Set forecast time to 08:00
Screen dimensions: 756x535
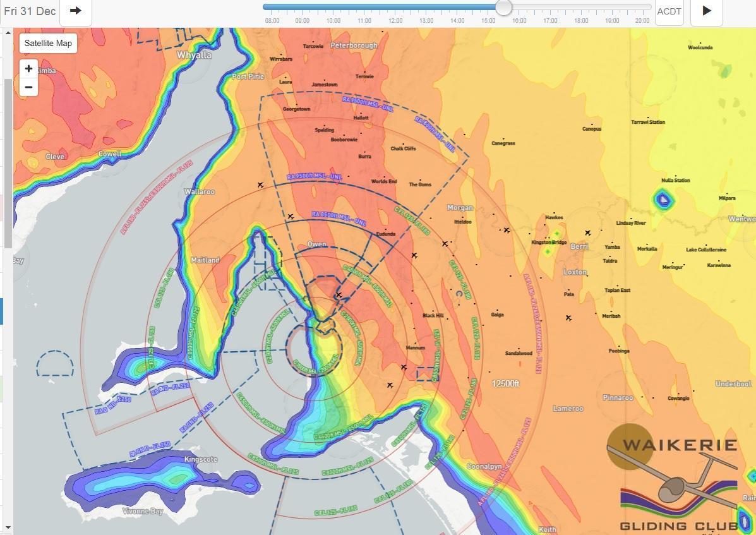272,20
